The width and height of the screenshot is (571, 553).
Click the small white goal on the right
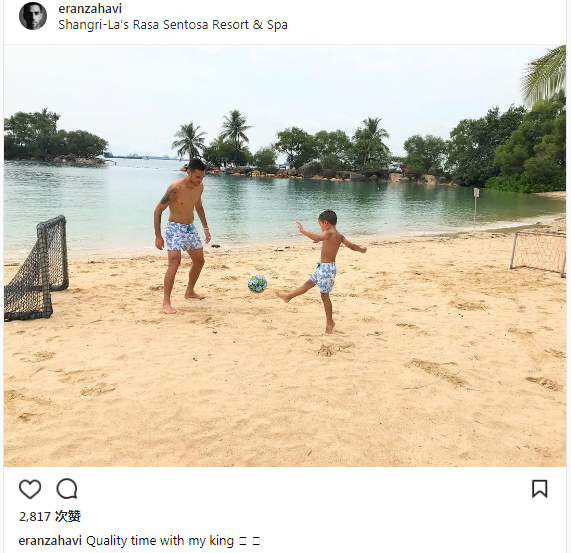[x=538, y=253]
